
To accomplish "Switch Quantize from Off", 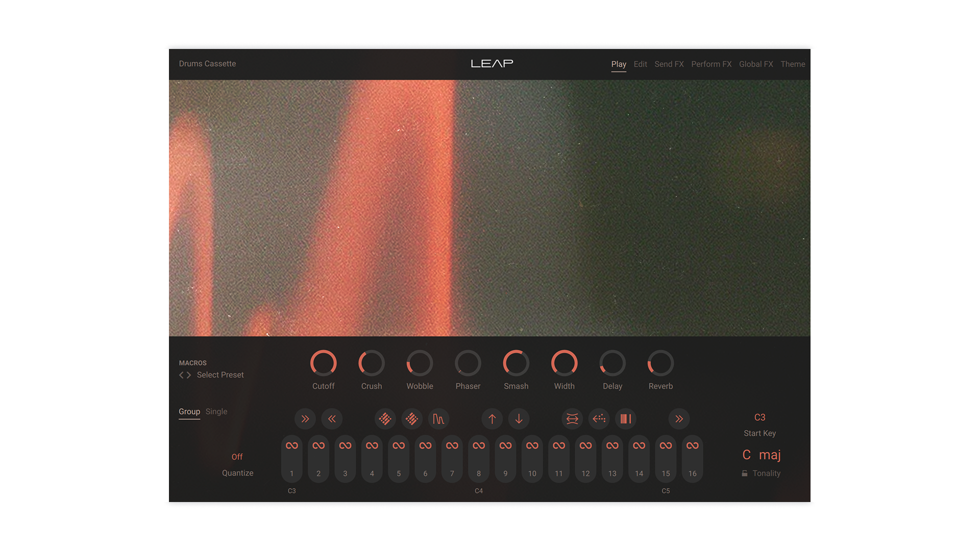I will tap(237, 457).
